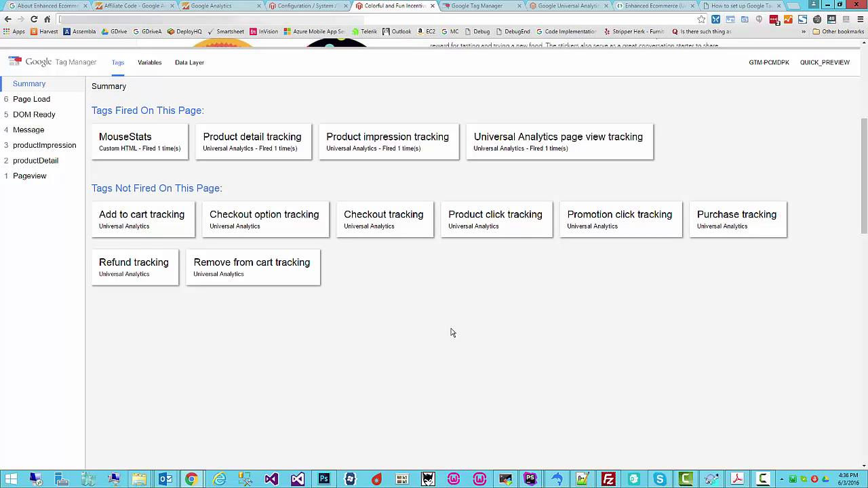The image size is (868, 488).
Task: Bookmark this page with star icon
Action: [x=701, y=19]
